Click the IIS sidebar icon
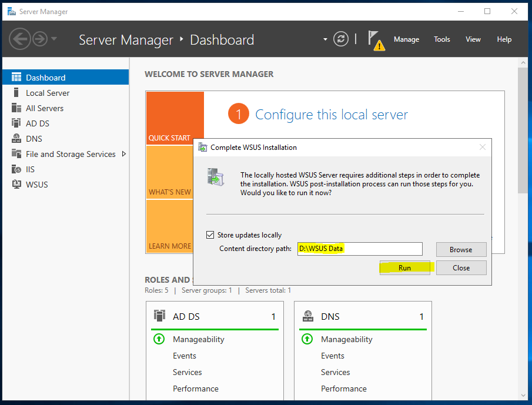 [16, 169]
